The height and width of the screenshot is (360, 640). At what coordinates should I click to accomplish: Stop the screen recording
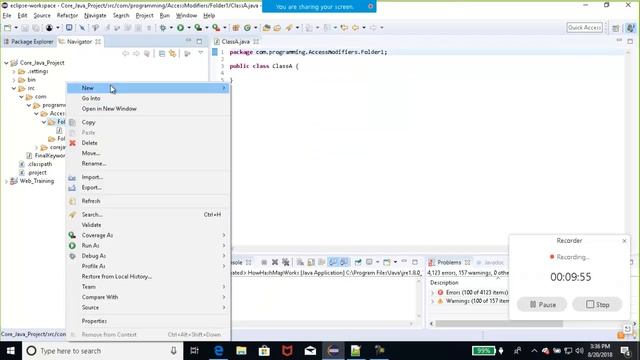(597, 304)
